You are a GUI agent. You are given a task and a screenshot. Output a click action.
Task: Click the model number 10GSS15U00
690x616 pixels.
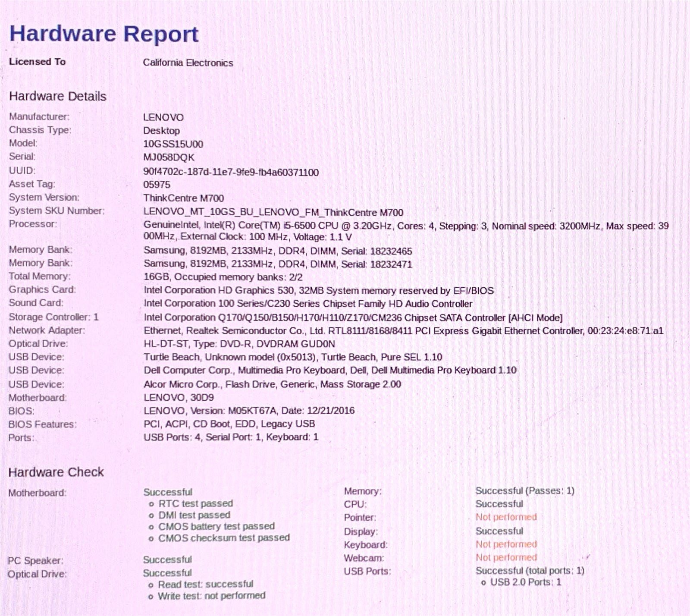point(173,144)
